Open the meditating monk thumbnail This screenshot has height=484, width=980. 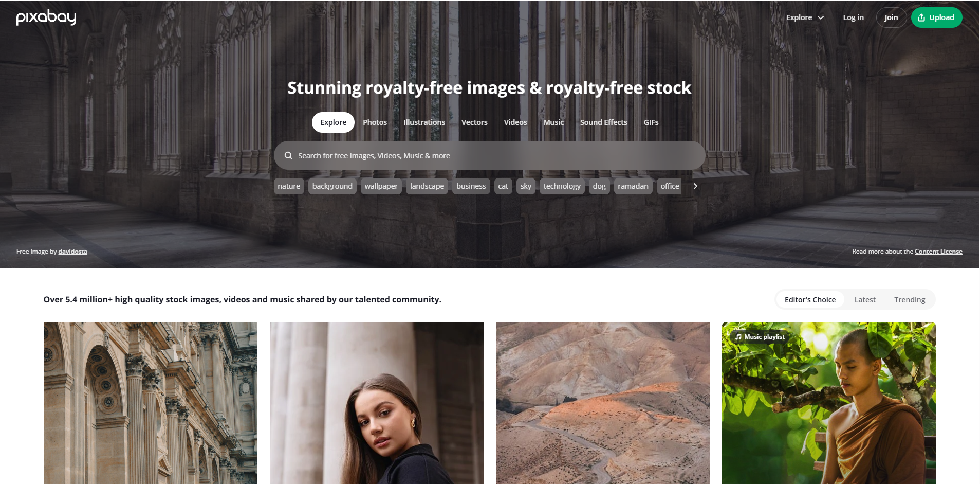pos(828,403)
